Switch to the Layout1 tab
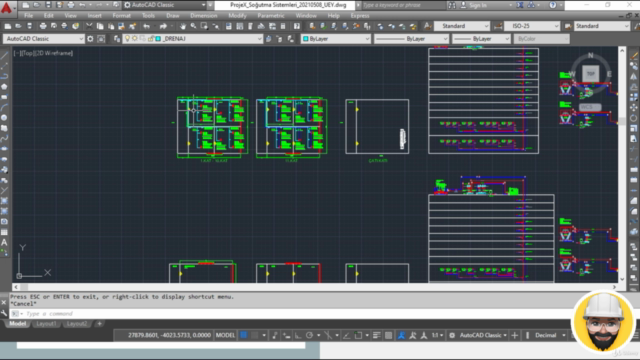 (x=46, y=324)
